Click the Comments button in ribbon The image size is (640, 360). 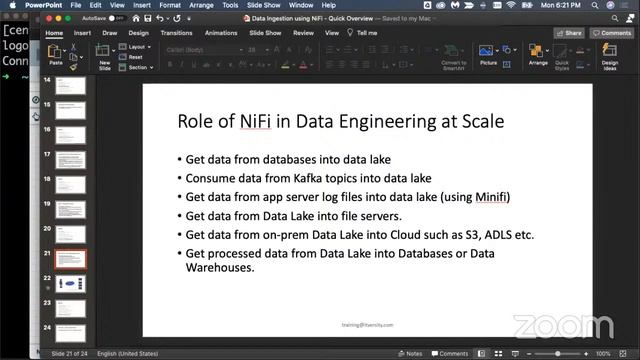(x=612, y=33)
